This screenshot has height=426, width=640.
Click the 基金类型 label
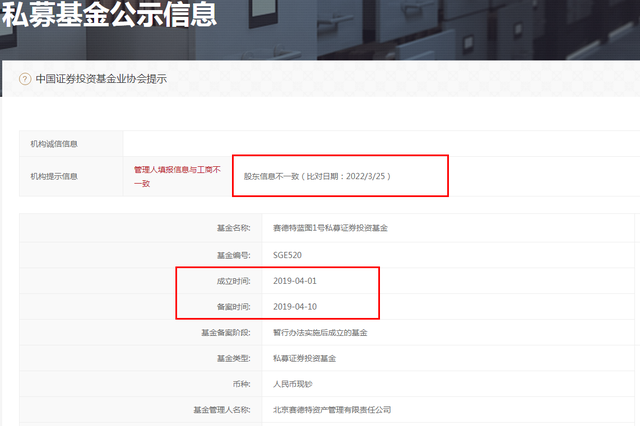point(233,358)
